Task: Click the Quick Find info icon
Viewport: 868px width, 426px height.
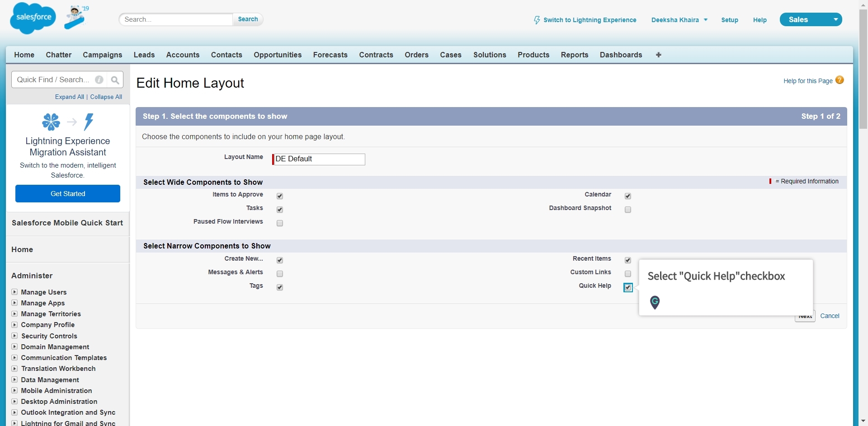Action: (99, 80)
